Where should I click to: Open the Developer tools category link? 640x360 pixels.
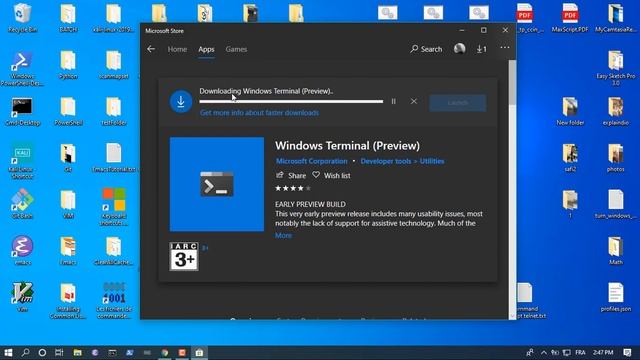tap(386, 161)
